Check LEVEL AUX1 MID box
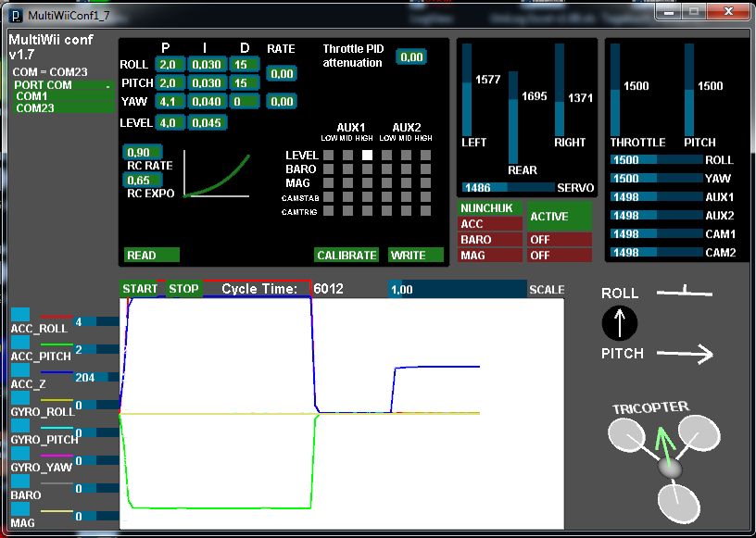The height and width of the screenshot is (538, 756). coord(347,156)
